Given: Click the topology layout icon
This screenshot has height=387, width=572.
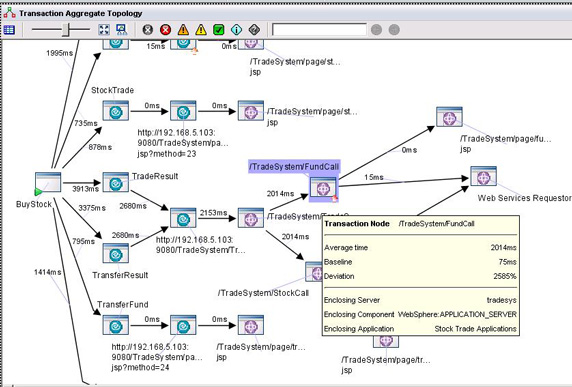Looking at the screenshot, I should click(x=121, y=30).
